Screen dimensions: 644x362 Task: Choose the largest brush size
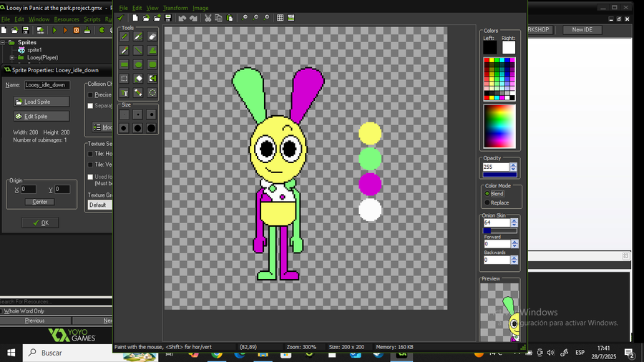[x=151, y=129]
